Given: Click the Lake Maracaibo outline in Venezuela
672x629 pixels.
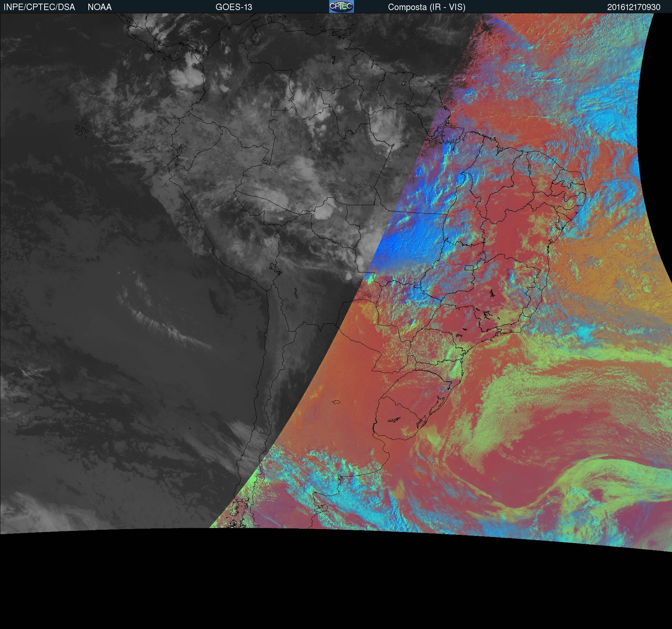Looking at the screenshot, I should pyautogui.click(x=256, y=37).
